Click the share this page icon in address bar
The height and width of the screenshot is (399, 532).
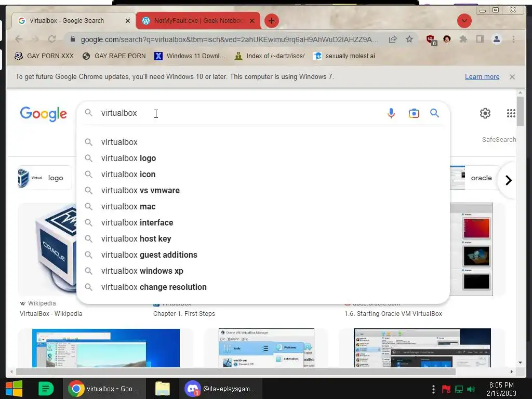coord(393,39)
